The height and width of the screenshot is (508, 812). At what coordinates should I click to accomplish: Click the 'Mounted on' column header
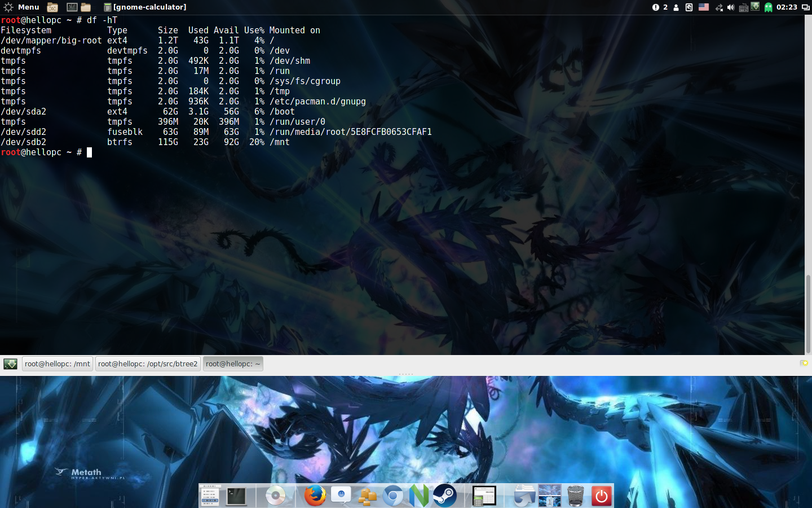295,30
